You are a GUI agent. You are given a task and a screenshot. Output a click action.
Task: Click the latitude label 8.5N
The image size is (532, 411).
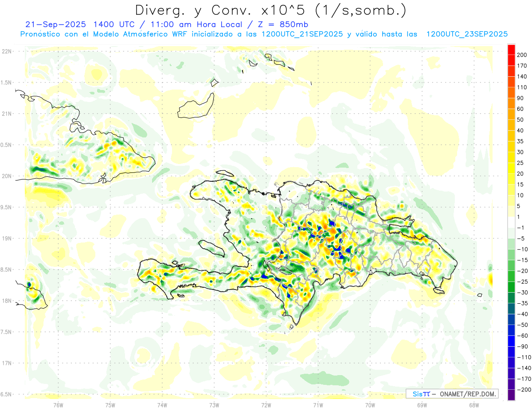coord(6,270)
